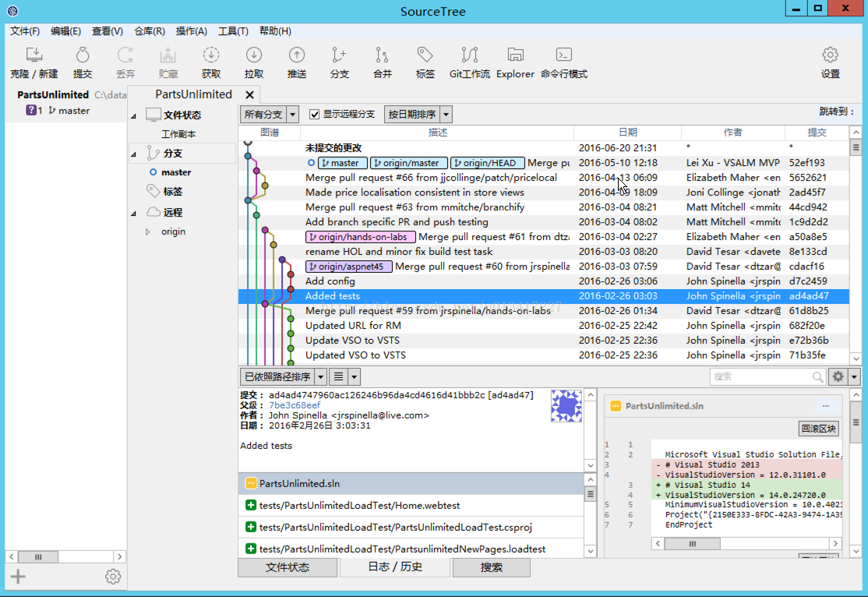This screenshot has height=597, width=868.
Task: Open terminal mode (命令行模式) icon
Action: coord(563,62)
